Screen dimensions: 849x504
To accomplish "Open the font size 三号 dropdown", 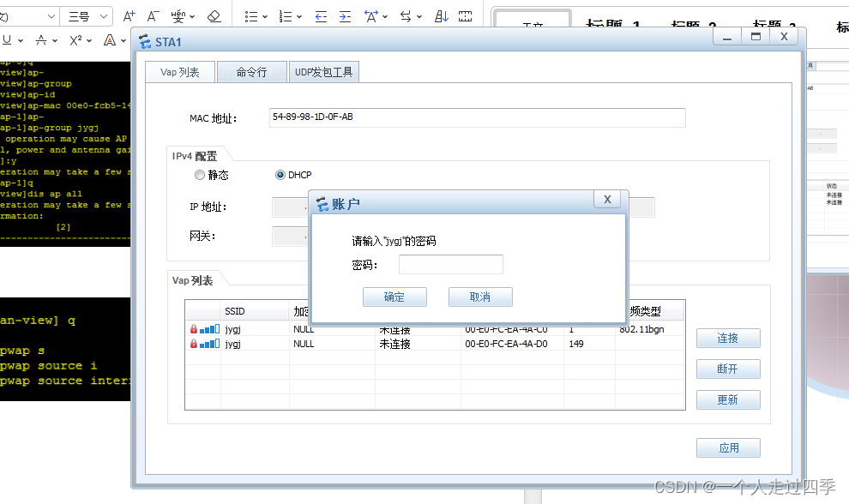I will point(104,17).
